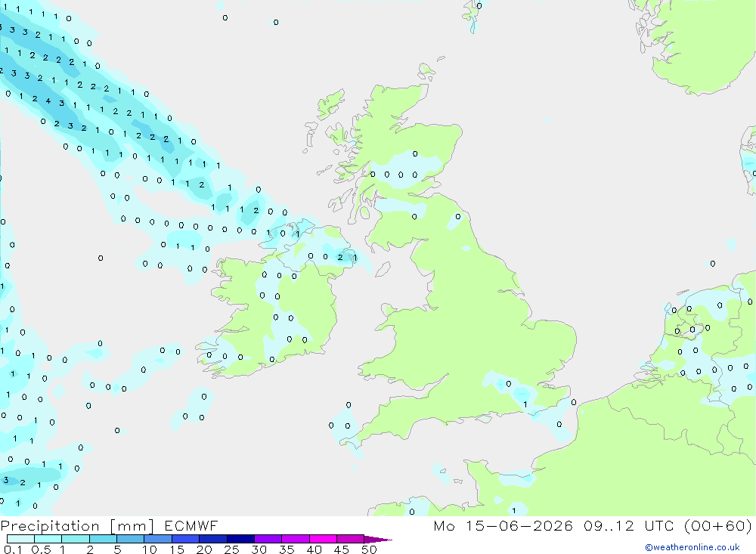Choose the 15–20 mm legend swatch
Image resolution: width=756 pixels, height=554 pixels.
(185, 539)
